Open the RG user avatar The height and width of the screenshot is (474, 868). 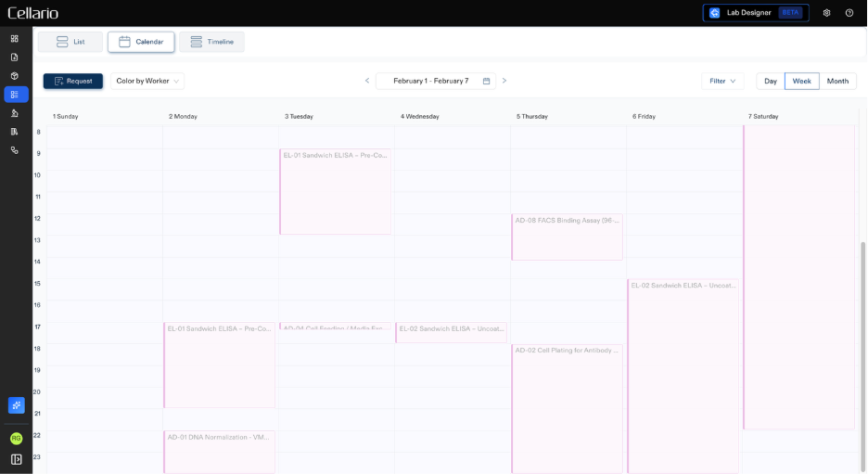pos(16,438)
